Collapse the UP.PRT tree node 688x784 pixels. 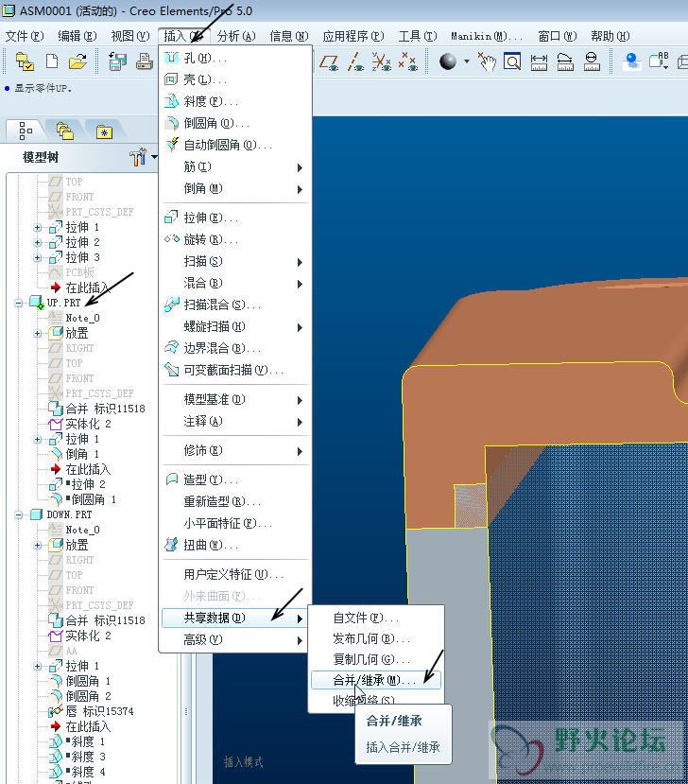19,303
